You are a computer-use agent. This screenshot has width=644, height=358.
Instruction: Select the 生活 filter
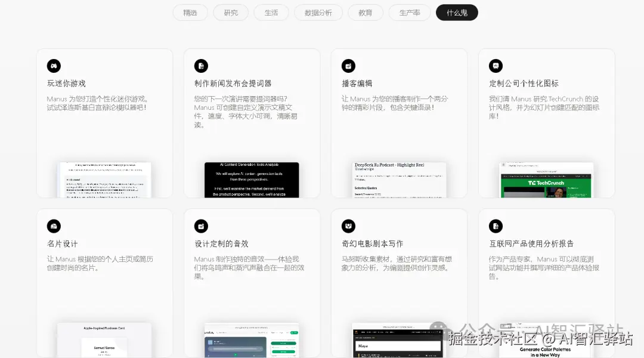(271, 12)
